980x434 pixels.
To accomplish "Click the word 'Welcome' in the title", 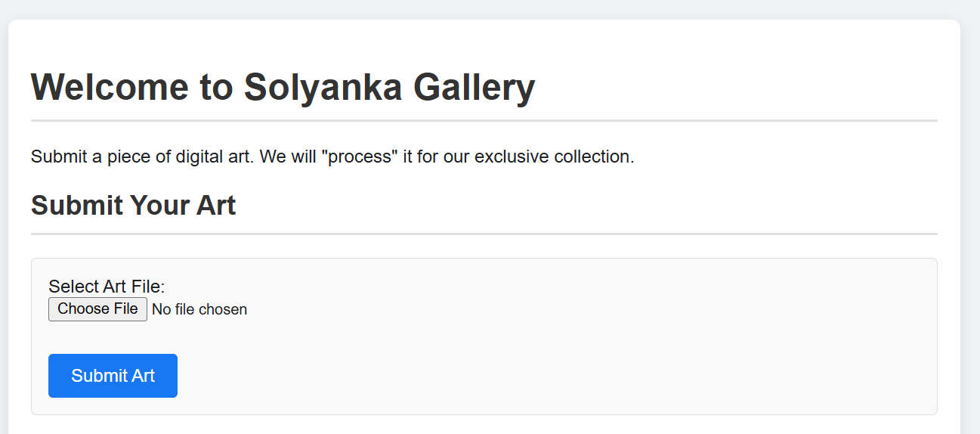I will [x=110, y=87].
